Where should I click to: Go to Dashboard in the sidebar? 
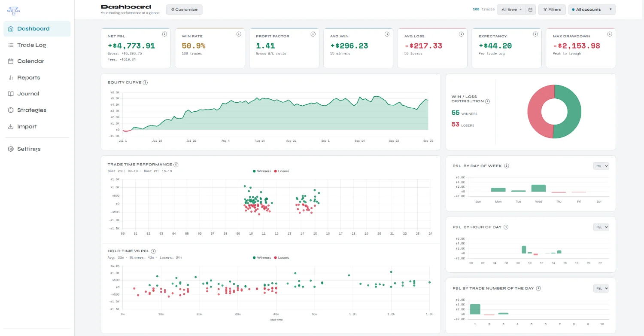coord(37,29)
